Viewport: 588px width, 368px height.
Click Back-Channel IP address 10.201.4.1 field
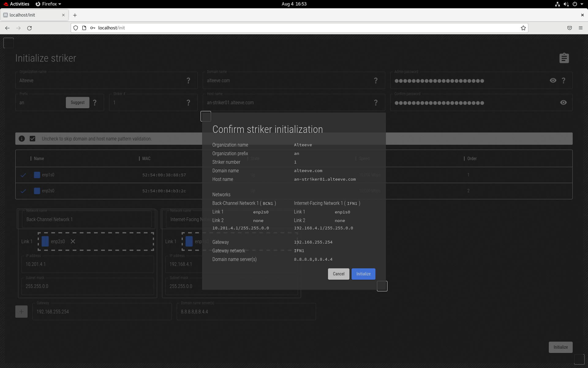point(88,264)
